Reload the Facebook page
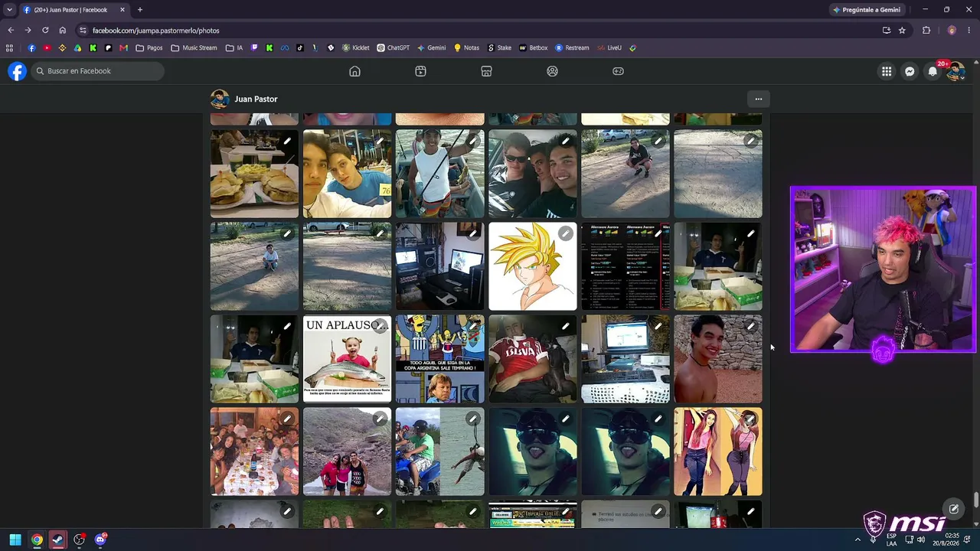This screenshot has width=980, height=551. pos(45,30)
